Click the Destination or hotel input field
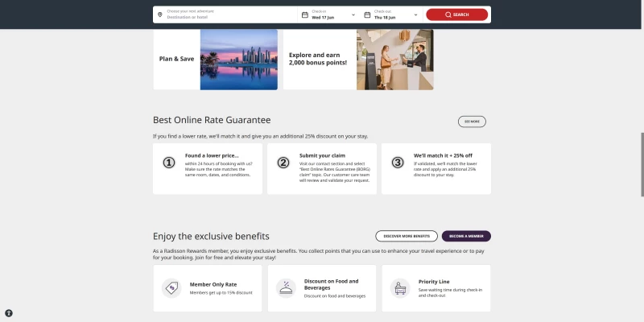 225,14
